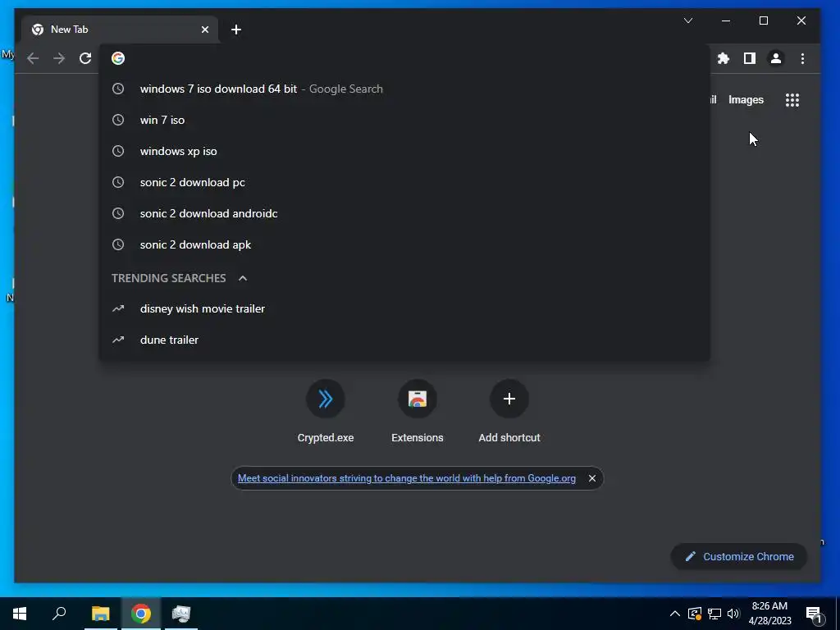Reload the page with refresh icon

tap(85, 58)
